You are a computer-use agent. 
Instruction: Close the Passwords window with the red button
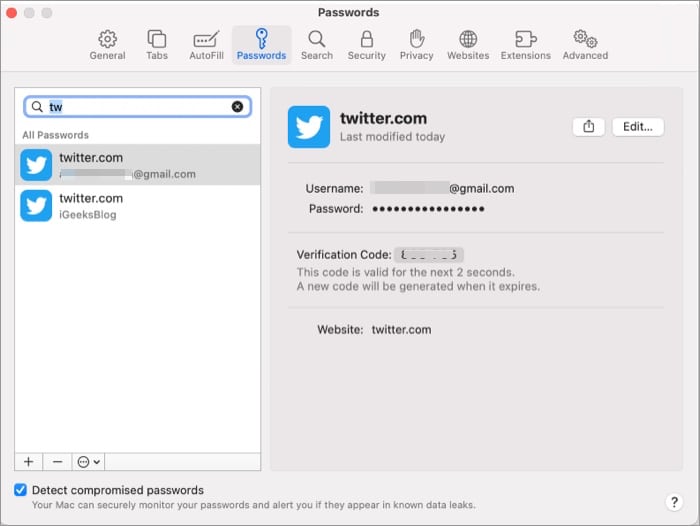click(12, 13)
